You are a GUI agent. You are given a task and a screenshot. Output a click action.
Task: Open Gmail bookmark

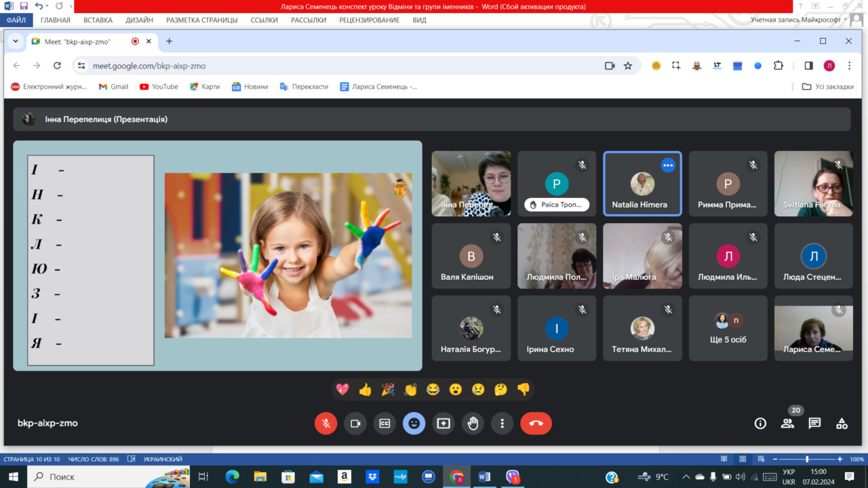[x=113, y=87]
